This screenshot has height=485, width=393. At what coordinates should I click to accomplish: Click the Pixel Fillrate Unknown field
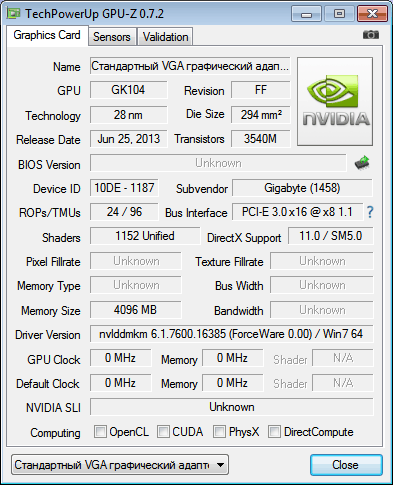click(136, 261)
